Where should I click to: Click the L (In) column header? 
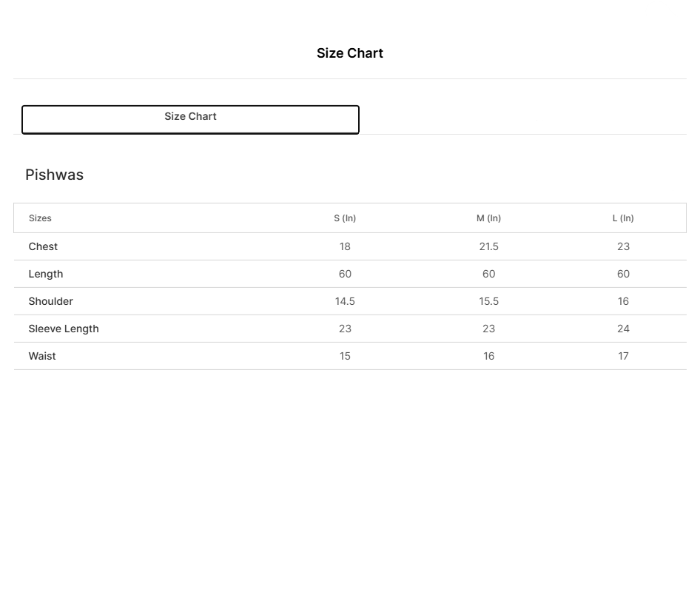point(623,218)
